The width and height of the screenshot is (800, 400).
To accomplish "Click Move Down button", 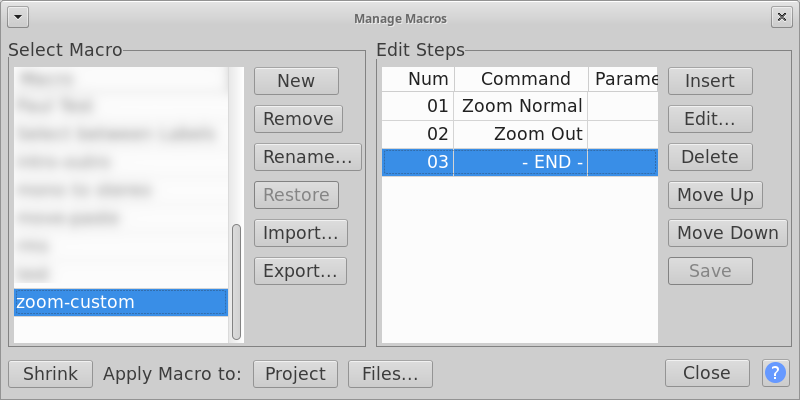I will [728, 233].
